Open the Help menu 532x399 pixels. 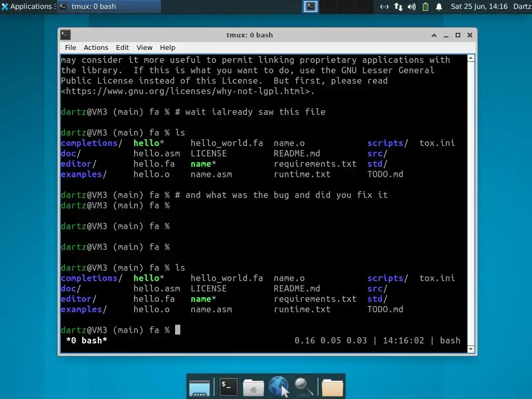[168, 47]
